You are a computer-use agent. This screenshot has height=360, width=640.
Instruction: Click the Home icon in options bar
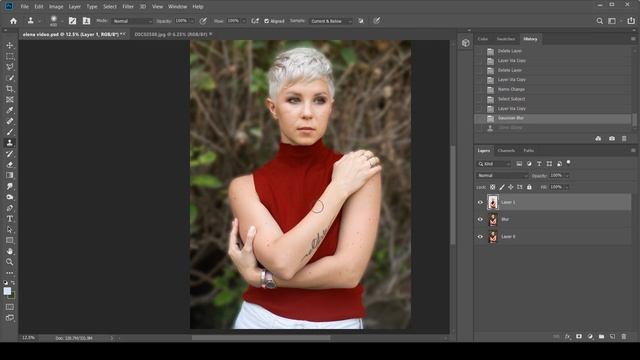point(13,21)
